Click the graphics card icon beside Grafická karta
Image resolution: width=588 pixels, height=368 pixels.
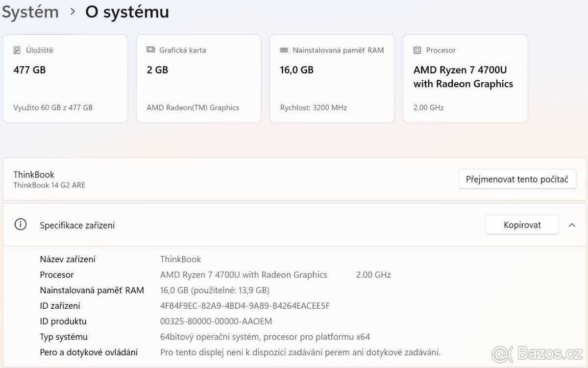tap(150, 50)
